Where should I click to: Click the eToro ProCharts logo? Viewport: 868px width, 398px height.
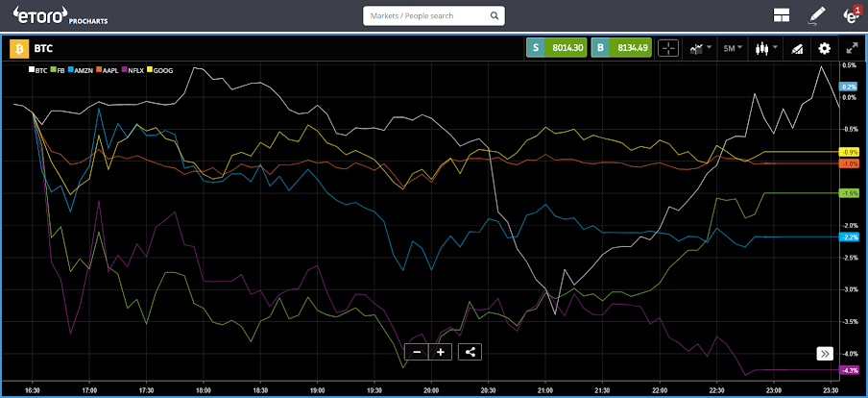60,16
